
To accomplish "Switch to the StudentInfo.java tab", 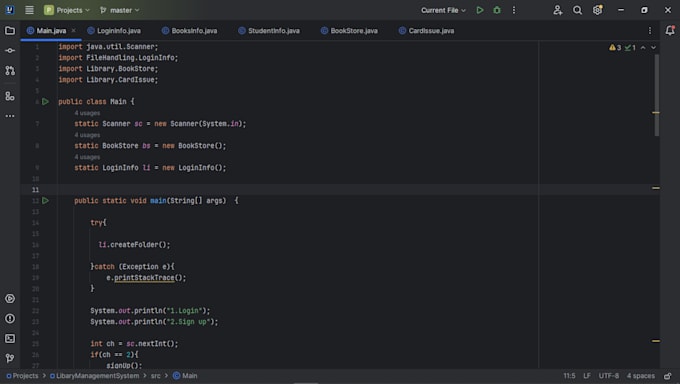I will [x=269, y=31].
